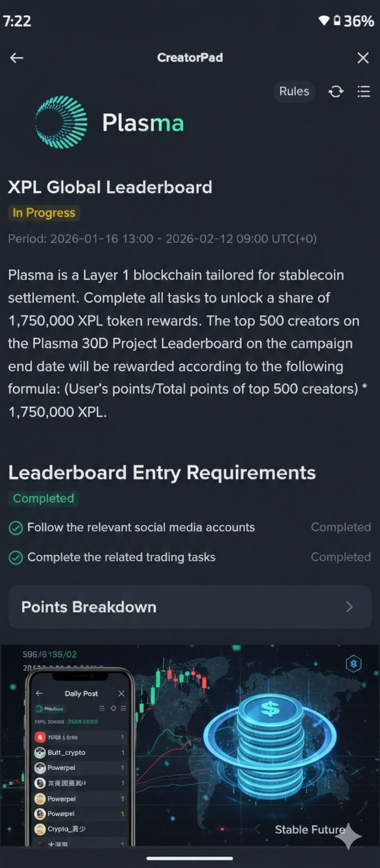Tap the battery indicator in the status bar

(337, 21)
